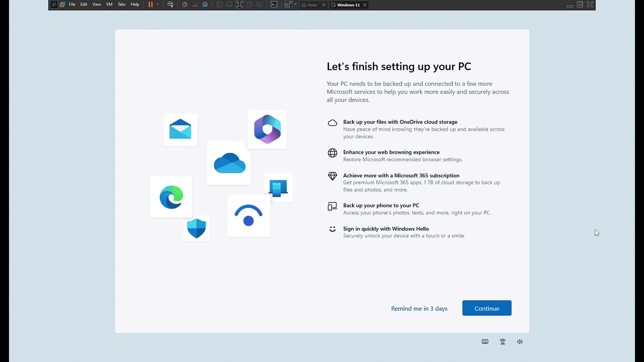Click the Continue button
The image size is (644, 362).
coord(487,308)
